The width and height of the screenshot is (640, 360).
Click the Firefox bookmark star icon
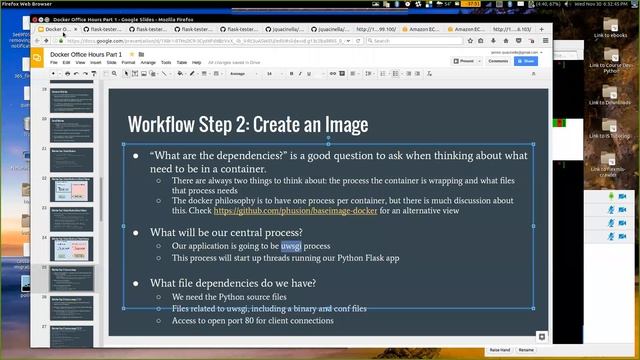pyautogui.click(x=470, y=41)
